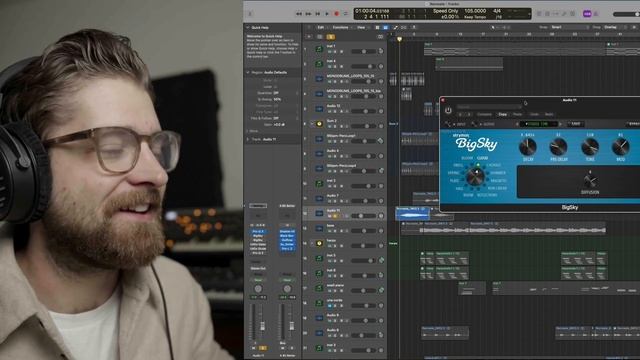Click the fast-forward transport button
Screen dimensions: 640x360
point(308,14)
